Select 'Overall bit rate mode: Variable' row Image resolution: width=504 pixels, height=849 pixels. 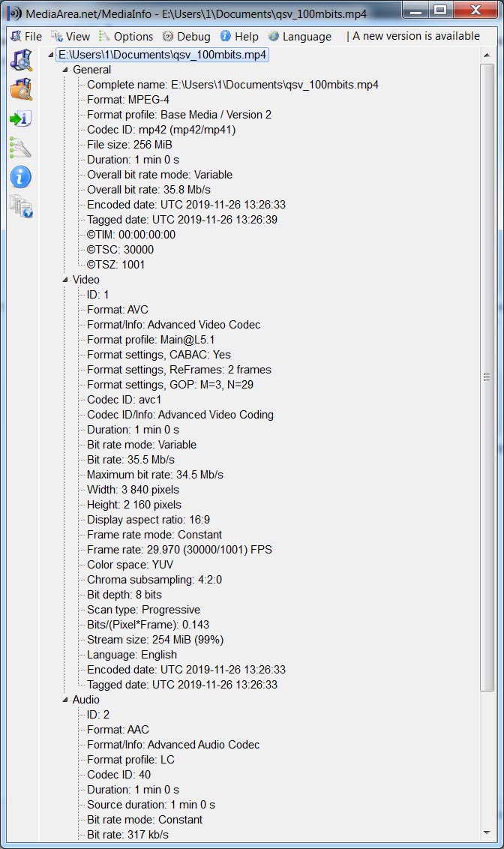coord(160,175)
